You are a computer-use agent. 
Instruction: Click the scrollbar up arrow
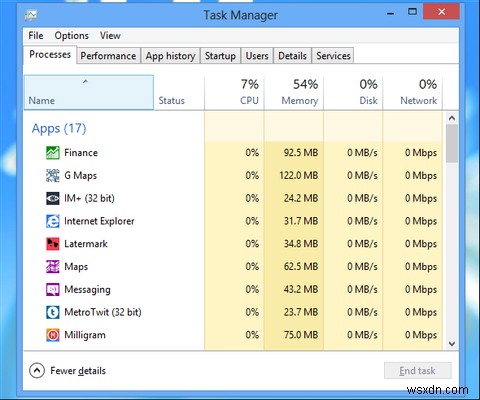point(452,118)
